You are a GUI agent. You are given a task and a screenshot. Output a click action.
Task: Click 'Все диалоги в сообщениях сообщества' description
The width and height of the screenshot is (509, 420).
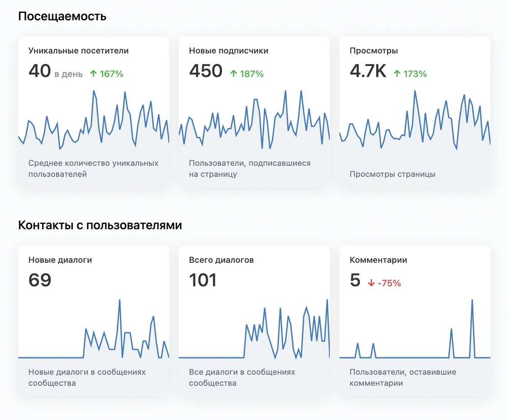tap(242, 377)
